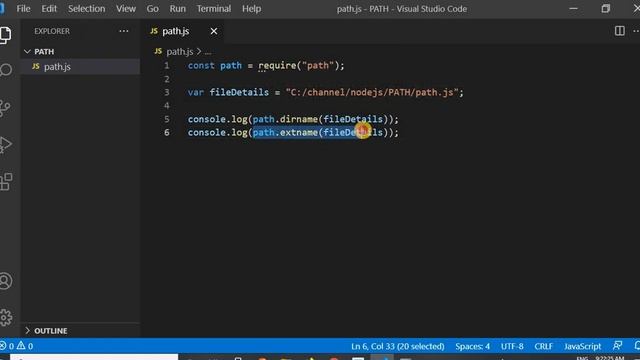640x360 pixels.
Task: Open the Run menu
Action: point(178,9)
